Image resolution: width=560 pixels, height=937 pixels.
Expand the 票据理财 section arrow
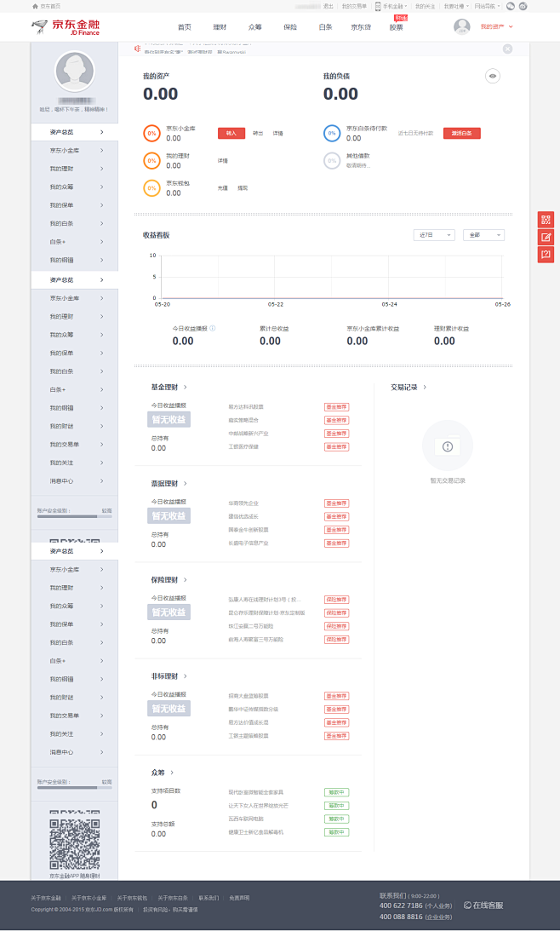point(186,484)
